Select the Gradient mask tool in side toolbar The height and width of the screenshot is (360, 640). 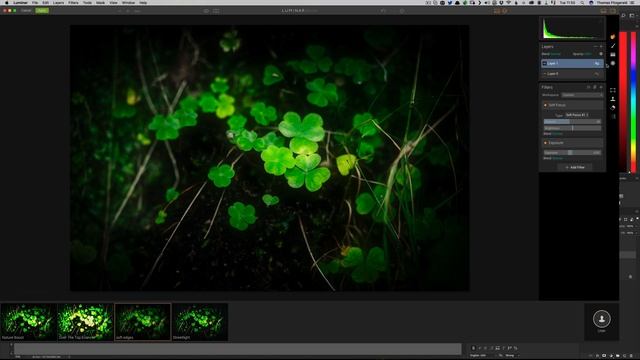pos(613,54)
